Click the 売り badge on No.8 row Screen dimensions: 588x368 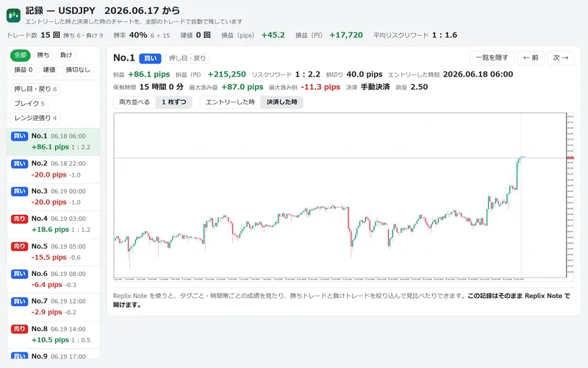tap(20, 329)
